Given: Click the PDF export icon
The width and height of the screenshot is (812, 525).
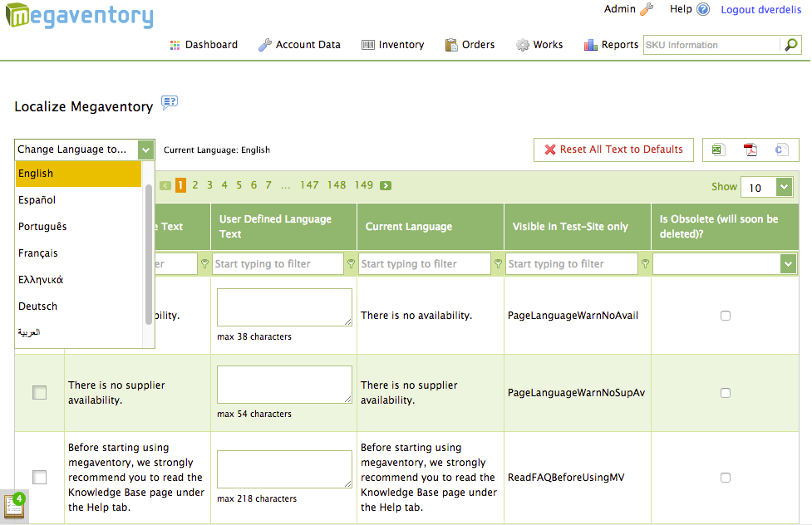Looking at the screenshot, I should [x=750, y=150].
